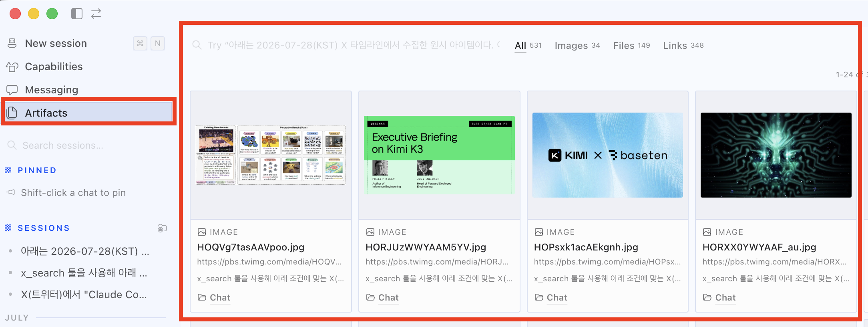
Task: Click the JULY section label
Action: tap(17, 318)
